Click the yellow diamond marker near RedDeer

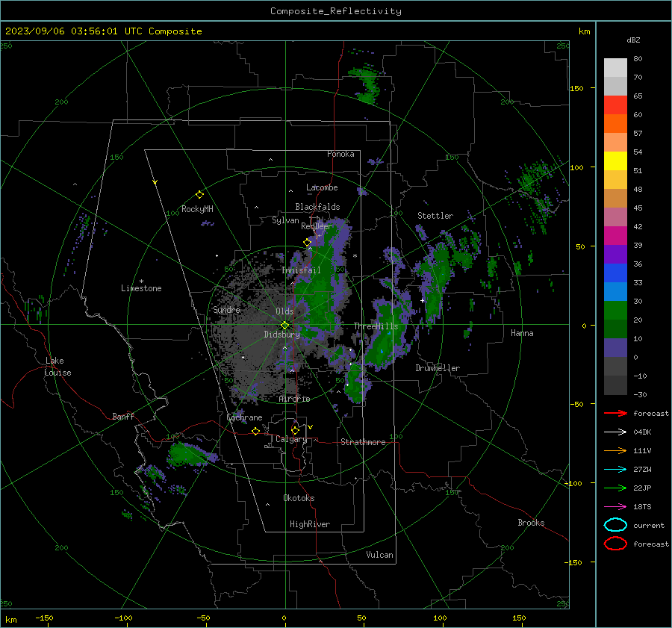pyautogui.click(x=307, y=243)
